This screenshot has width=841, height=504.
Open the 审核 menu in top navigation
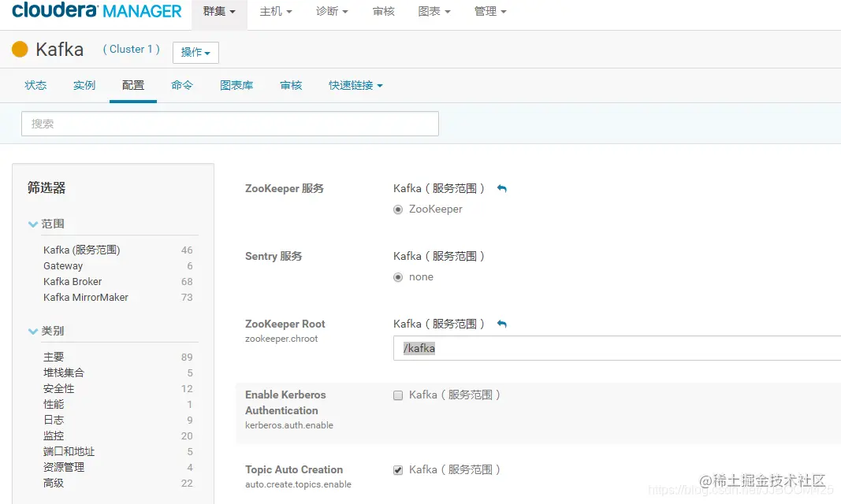tap(384, 11)
